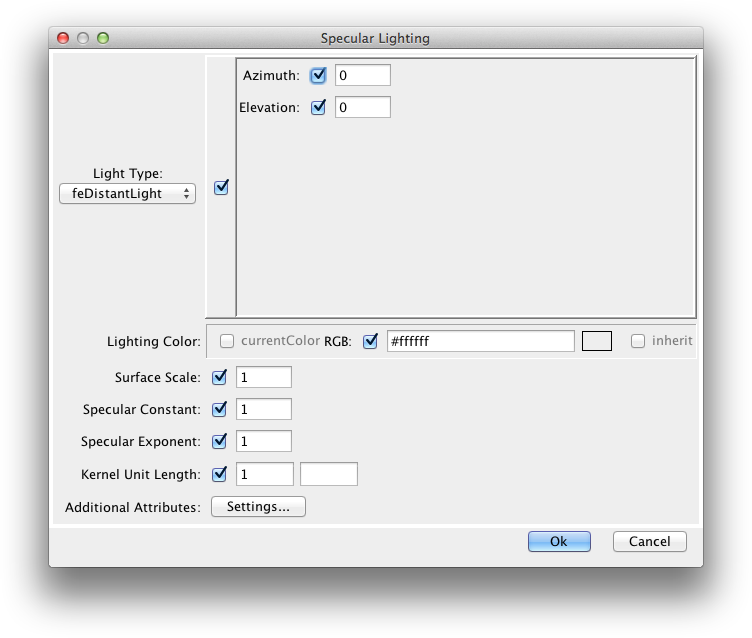Toggle the Azimuth checkbox
752x638 pixels.
click(x=319, y=75)
